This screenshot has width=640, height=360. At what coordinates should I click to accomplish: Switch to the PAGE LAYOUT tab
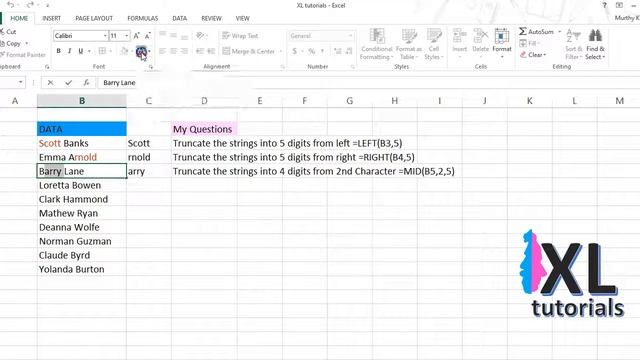tap(94, 18)
